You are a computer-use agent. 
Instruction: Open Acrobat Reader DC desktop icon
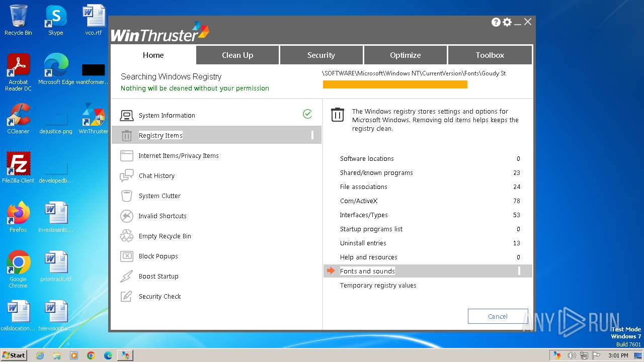(x=18, y=72)
